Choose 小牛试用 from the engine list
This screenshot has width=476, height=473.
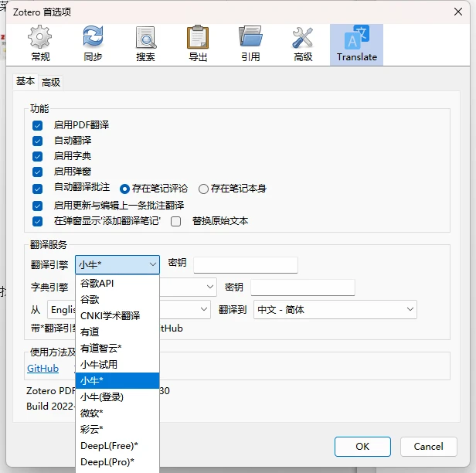pyautogui.click(x=117, y=364)
